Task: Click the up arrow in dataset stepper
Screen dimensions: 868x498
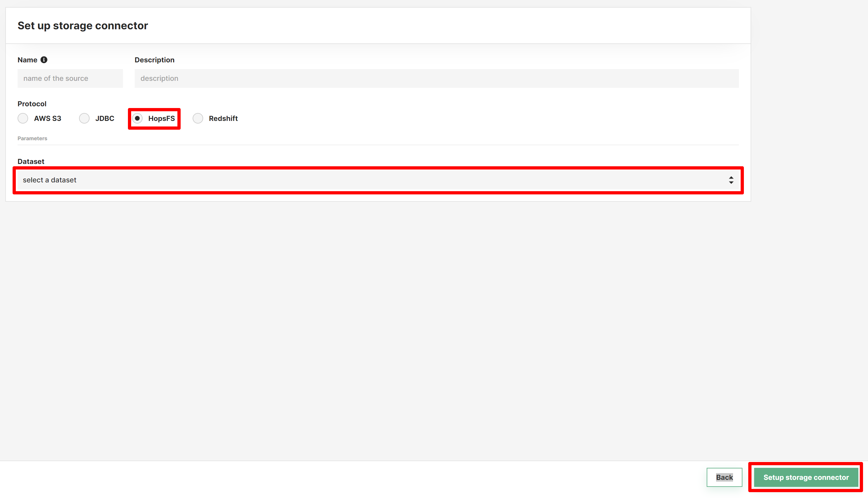Action: (730, 178)
